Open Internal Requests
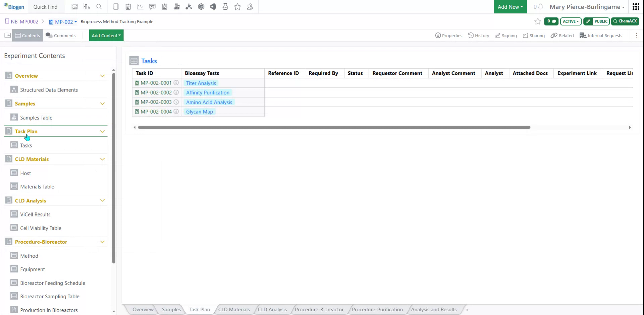The image size is (644, 315). (601, 35)
